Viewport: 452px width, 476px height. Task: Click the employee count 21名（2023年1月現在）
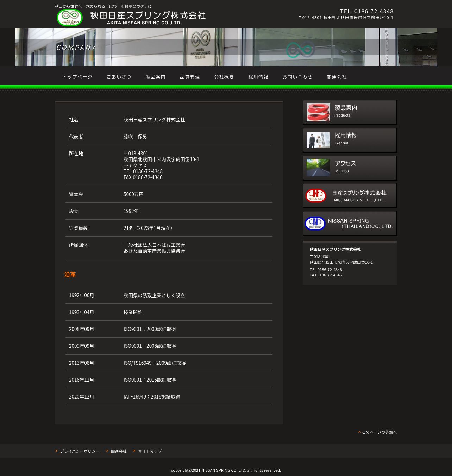[149, 228]
